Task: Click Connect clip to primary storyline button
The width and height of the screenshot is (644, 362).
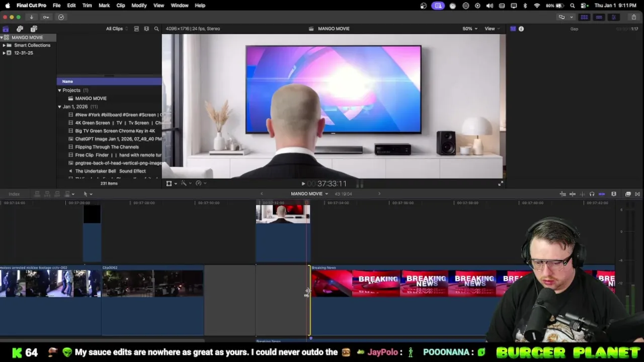Action: 37,194
